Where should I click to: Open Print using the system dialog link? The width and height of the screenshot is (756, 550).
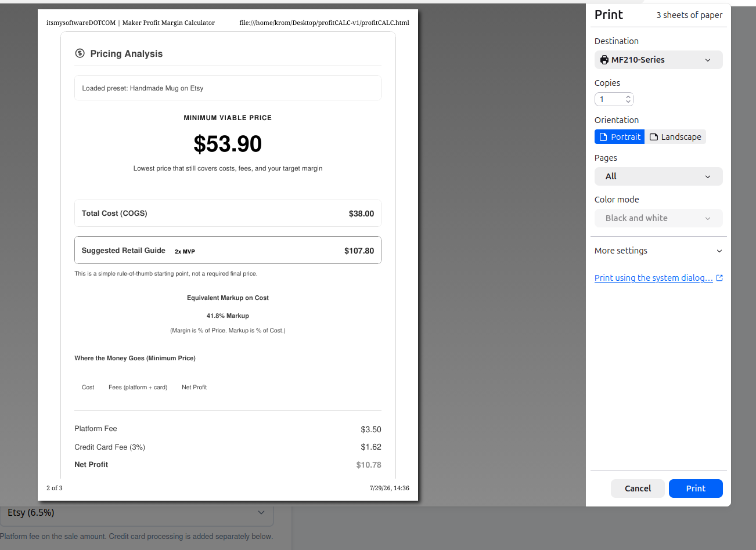(654, 278)
